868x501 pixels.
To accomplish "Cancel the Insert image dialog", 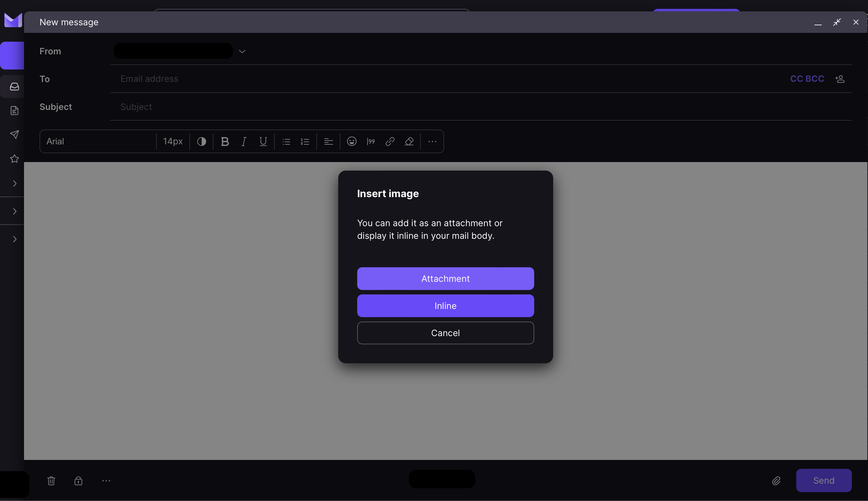I will click(445, 333).
